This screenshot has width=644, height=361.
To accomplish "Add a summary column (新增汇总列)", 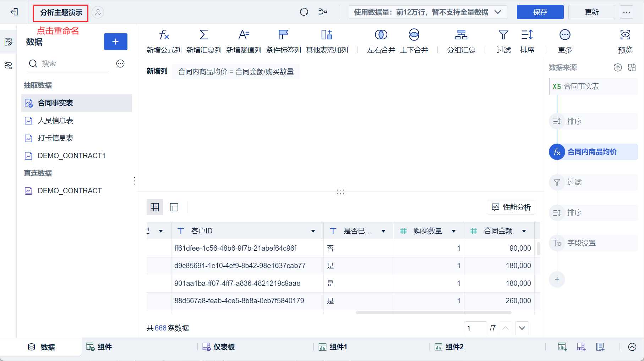I will 204,41.
